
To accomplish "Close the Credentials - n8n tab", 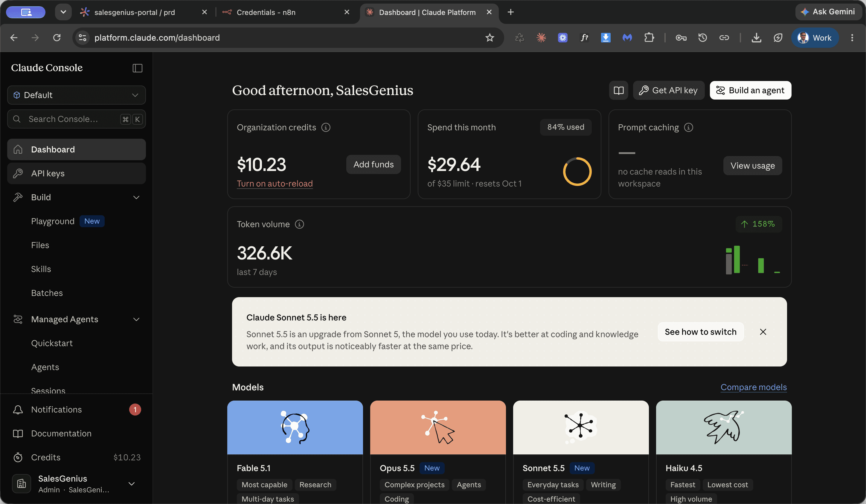I will pyautogui.click(x=347, y=12).
